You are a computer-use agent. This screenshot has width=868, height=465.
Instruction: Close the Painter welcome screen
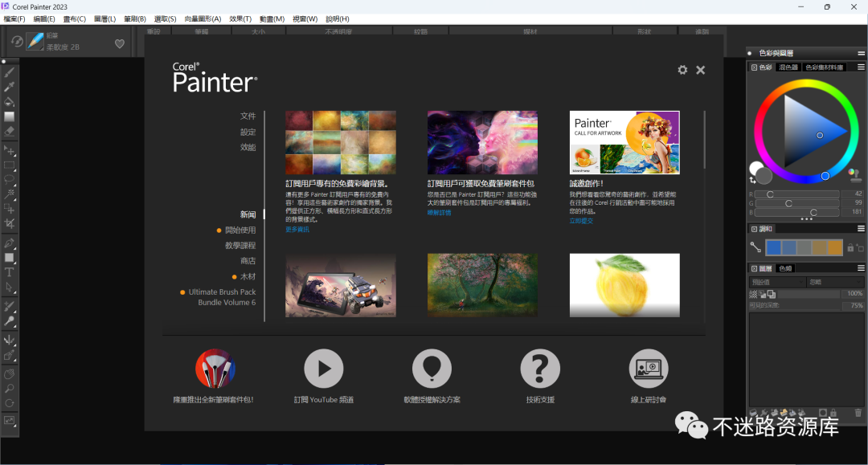coord(701,70)
